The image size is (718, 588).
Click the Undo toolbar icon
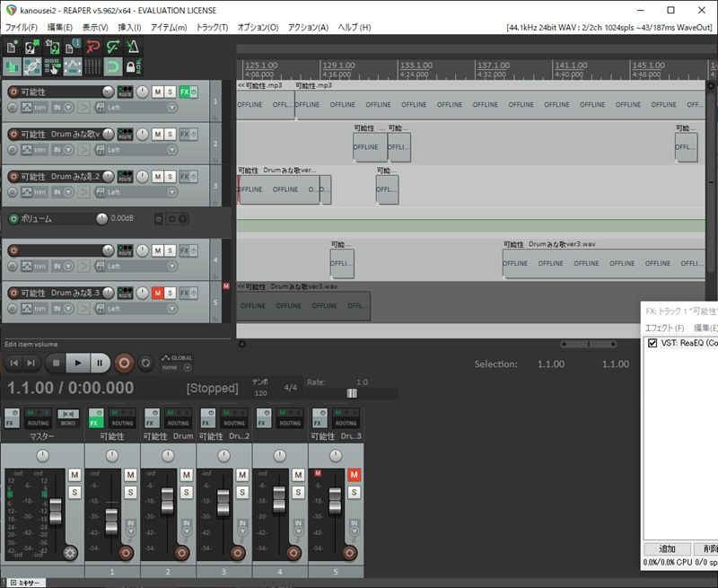click(x=92, y=48)
